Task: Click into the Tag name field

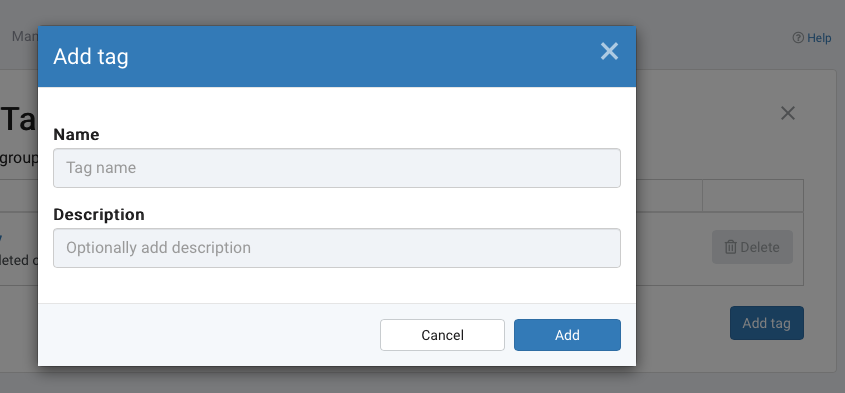Action: click(x=337, y=168)
